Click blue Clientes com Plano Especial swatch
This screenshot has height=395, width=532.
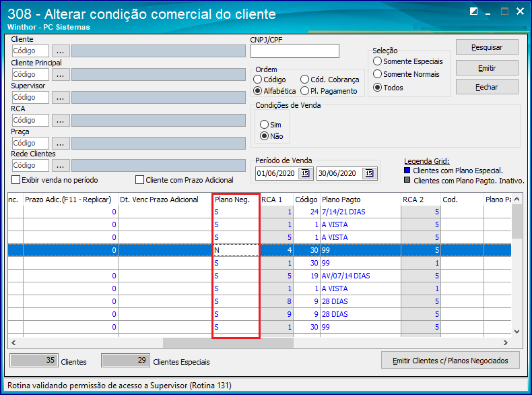407,170
